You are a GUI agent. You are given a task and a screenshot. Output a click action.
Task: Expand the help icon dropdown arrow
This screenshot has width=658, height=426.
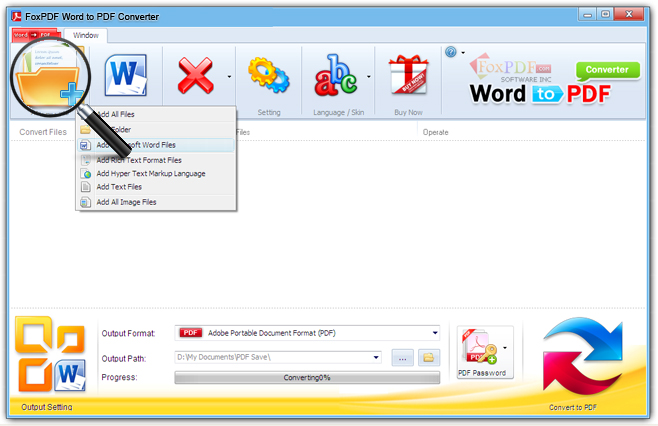pos(463,52)
